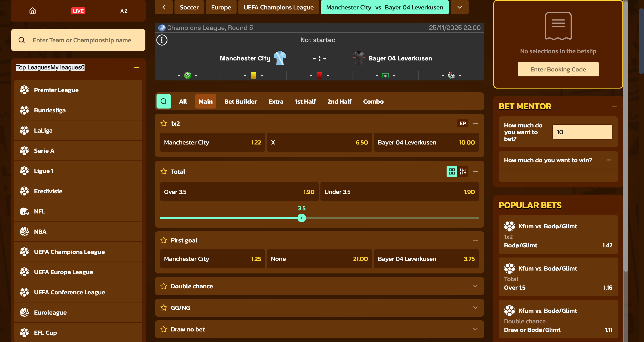
Task: Navigate to Soccer breadcrumb
Action: point(189,7)
